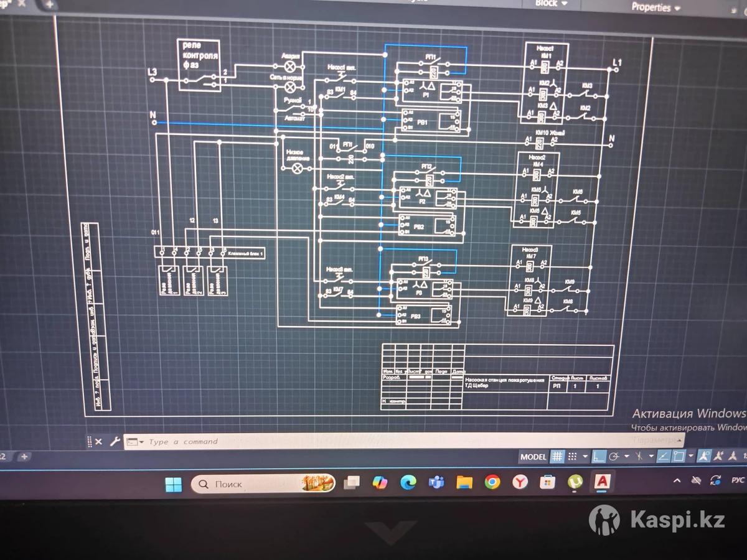Open Windows Start menu

point(173,483)
